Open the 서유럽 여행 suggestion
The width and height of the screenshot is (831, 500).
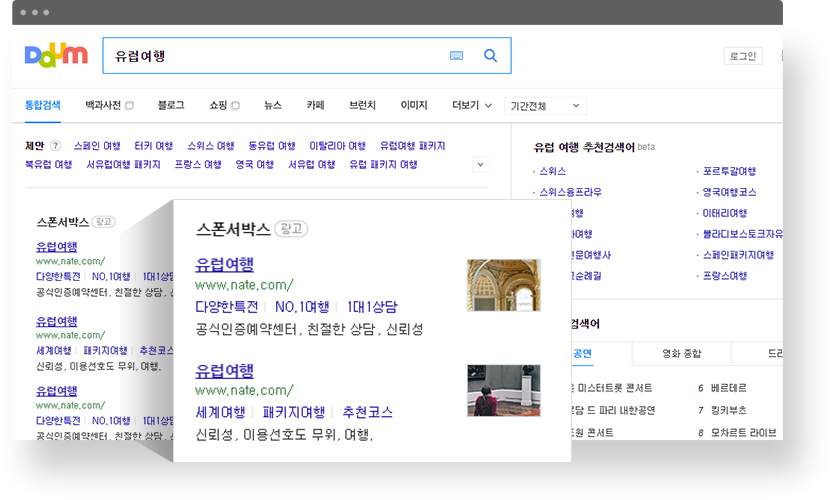coord(312,164)
